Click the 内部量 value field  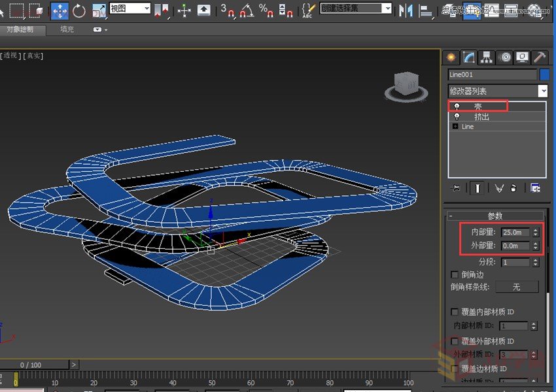click(515, 233)
